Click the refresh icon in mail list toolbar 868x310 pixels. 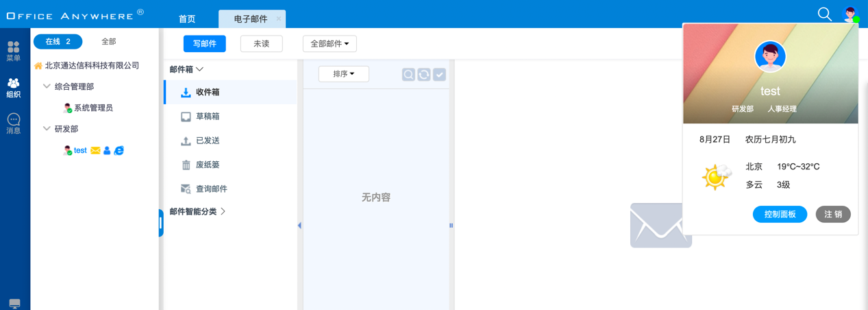click(x=424, y=74)
